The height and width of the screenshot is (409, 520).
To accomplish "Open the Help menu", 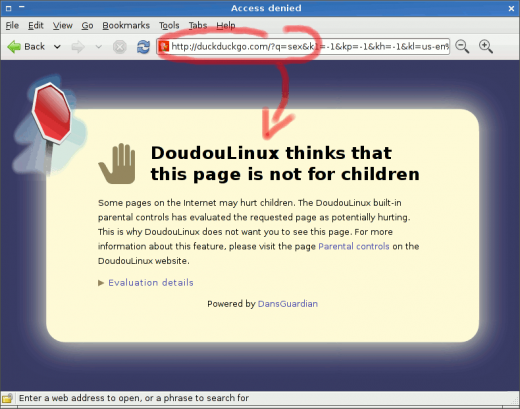I will point(226,25).
